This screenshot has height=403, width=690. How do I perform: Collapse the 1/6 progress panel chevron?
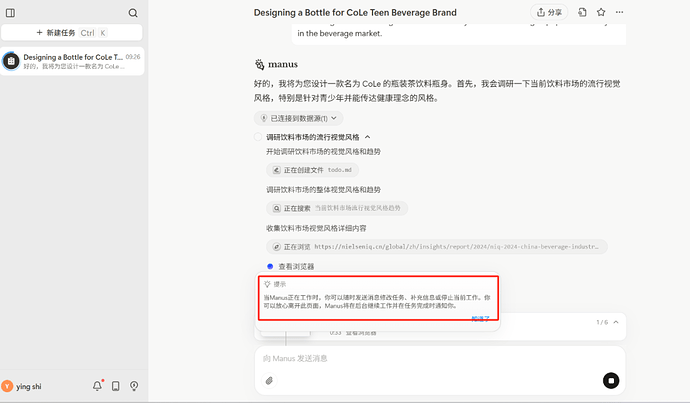click(616, 322)
